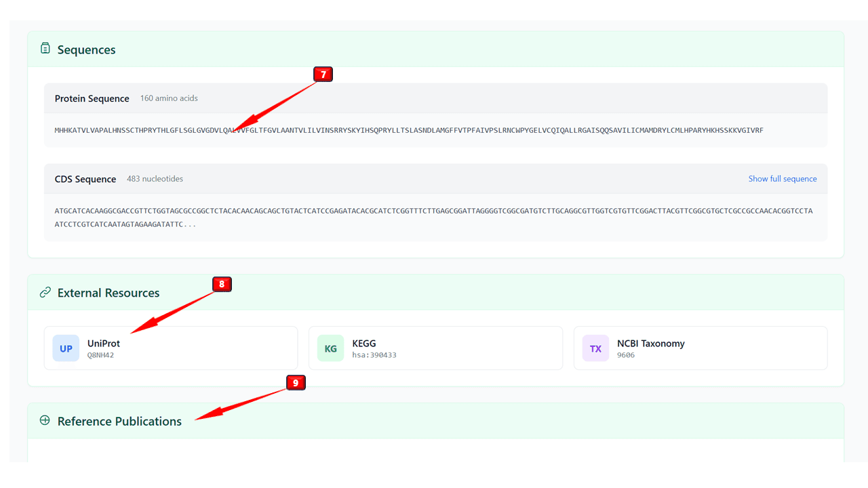Click the Protein Sequence header label
This screenshot has width=868, height=488.
point(92,98)
